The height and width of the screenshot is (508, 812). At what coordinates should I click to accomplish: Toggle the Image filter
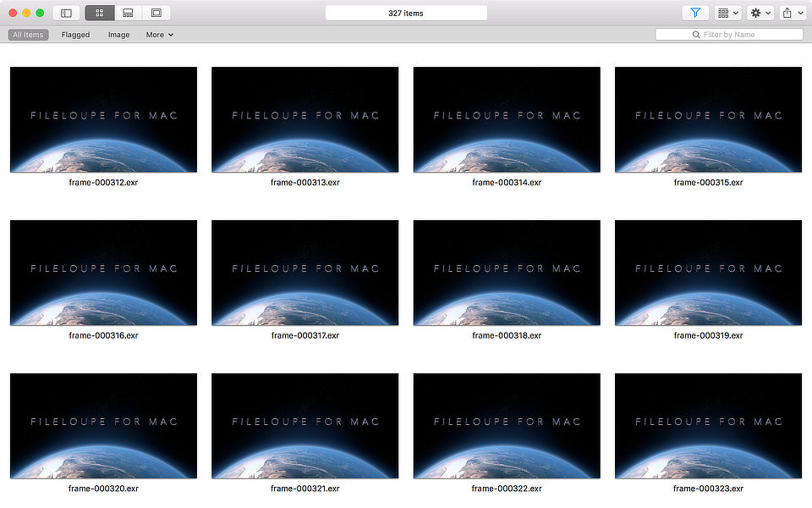(x=118, y=35)
